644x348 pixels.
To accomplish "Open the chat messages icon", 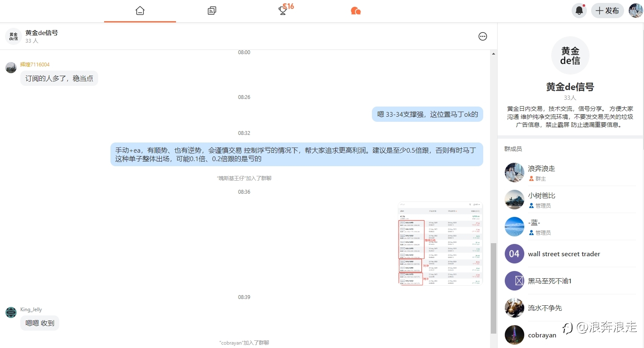I will point(356,11).
